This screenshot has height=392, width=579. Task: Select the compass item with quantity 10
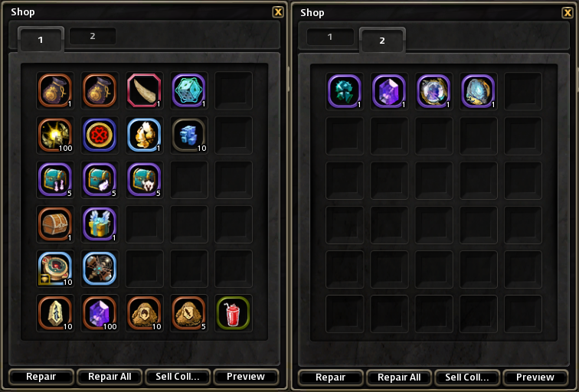pos(55,269)
